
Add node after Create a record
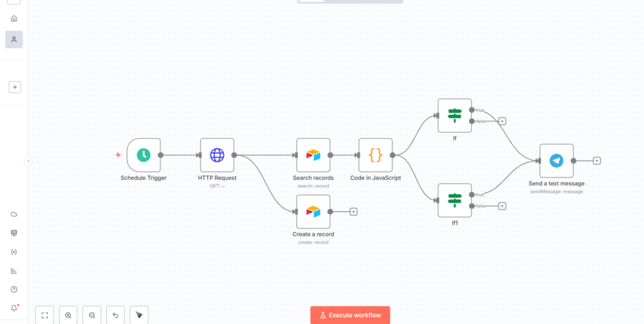click(353, 211)
